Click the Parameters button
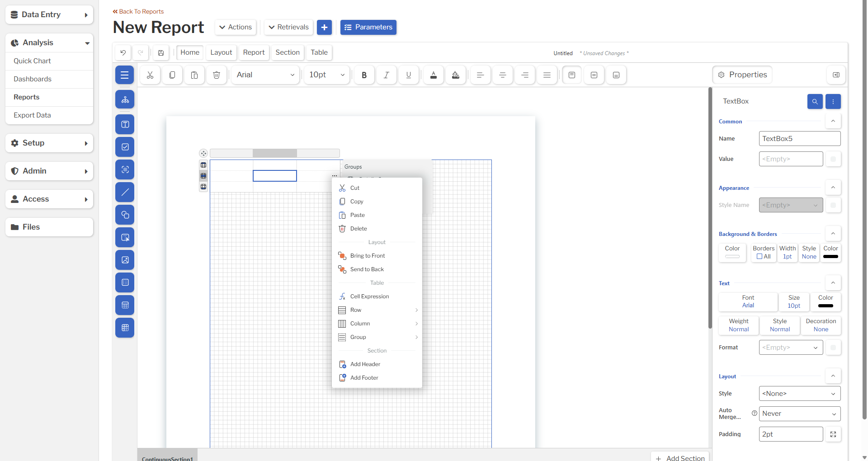Viewport: 868px width, 461px height. pos(368,27)
